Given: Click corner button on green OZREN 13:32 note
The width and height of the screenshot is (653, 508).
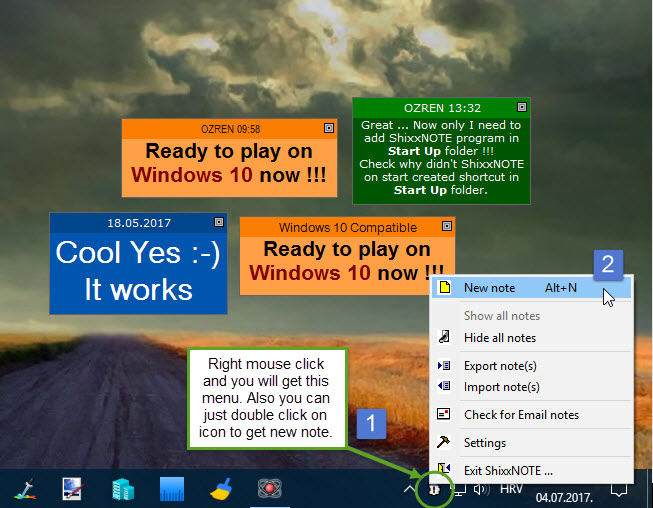Looking at the screenshot, I should click(521, 106).
